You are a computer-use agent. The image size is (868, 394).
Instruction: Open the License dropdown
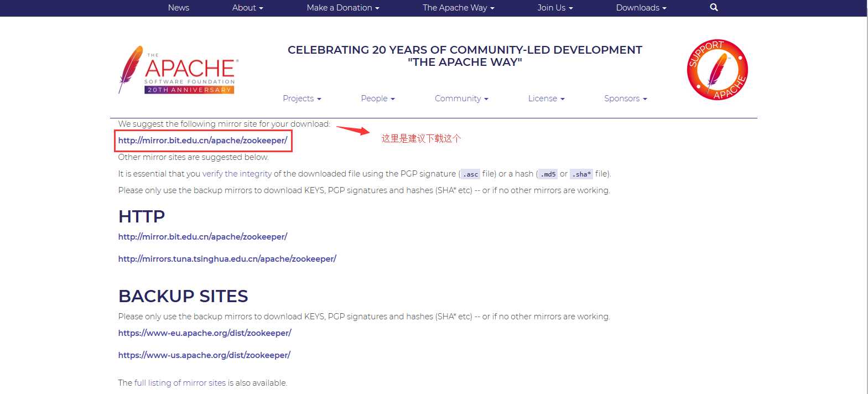tap(546, 98)
